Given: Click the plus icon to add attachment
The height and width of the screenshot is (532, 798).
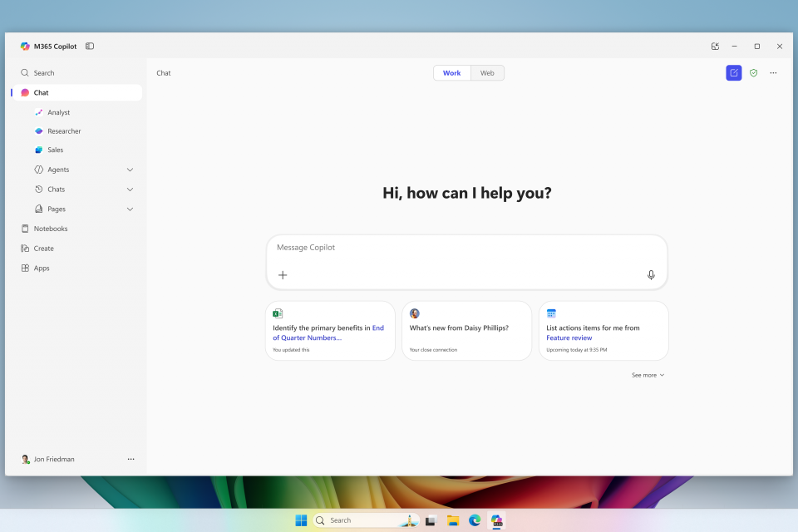Looking at the screenshot, I should tap(283, 275).
